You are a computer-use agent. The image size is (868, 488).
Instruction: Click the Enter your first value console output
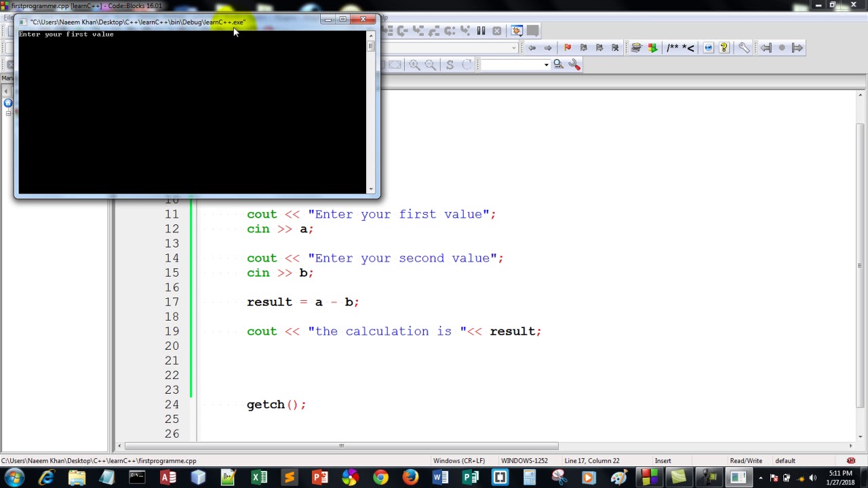pyautogui.click(x=66, y=34)
